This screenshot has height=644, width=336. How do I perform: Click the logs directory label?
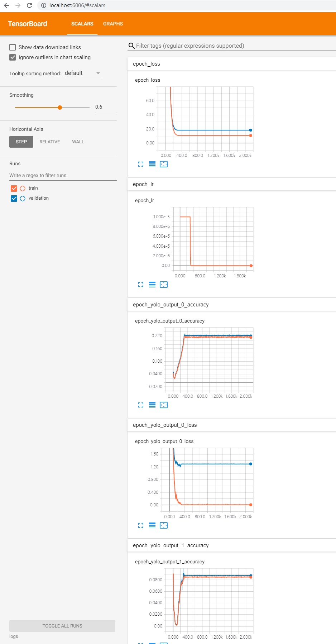14,636
